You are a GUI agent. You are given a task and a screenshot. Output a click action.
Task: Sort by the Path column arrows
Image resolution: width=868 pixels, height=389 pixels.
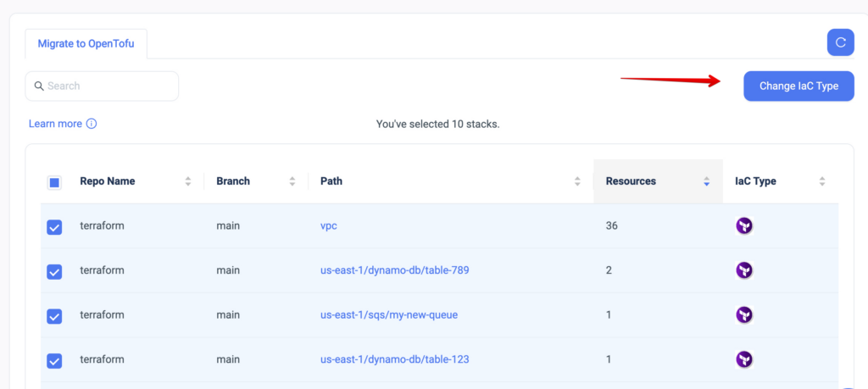tap(577, 181)
